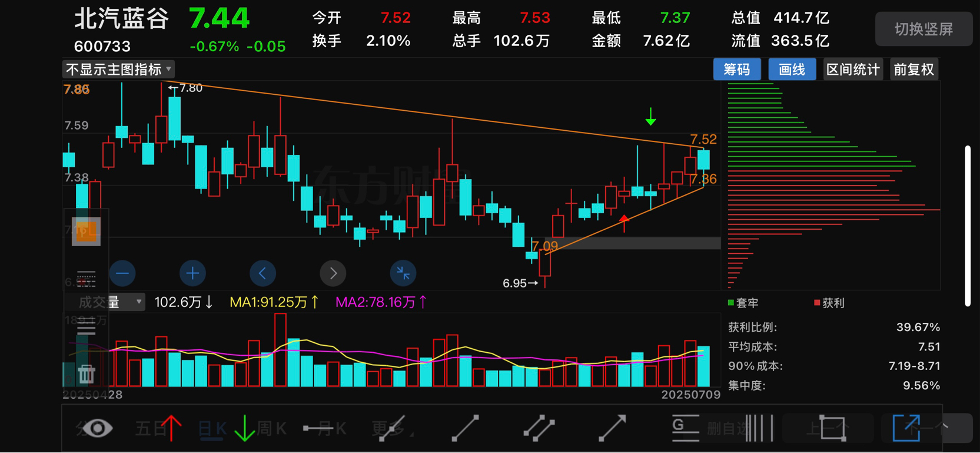Switch to the 周K tab

pos(272,428)
